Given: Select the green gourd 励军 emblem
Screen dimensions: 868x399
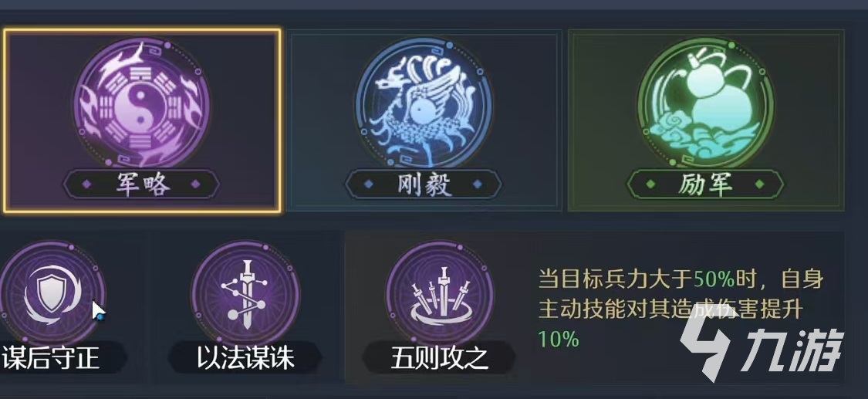Looking at the screenshot, I should tap(705, 103).
